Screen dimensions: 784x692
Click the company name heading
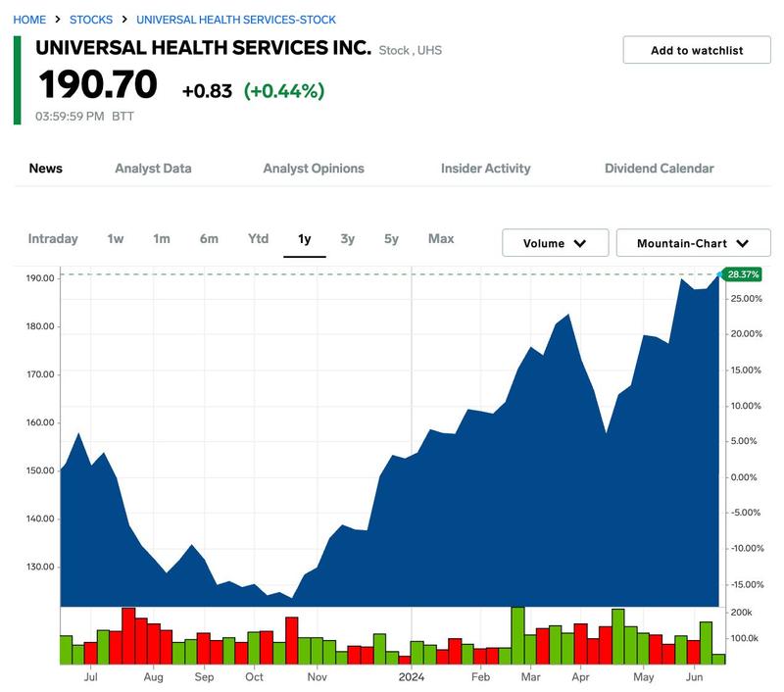(x=203, y=48)
